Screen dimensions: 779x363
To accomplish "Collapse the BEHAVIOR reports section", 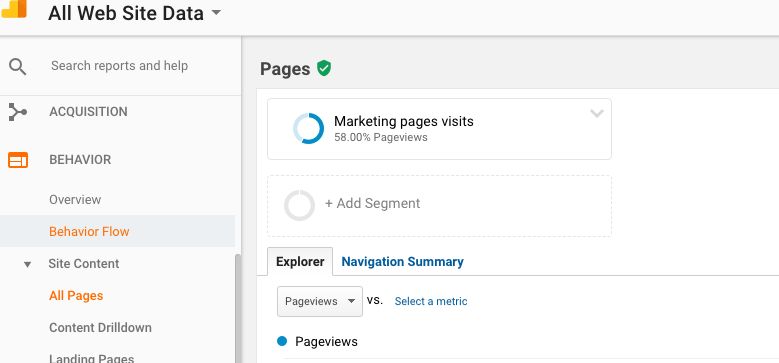I will (x=80, y=159).
